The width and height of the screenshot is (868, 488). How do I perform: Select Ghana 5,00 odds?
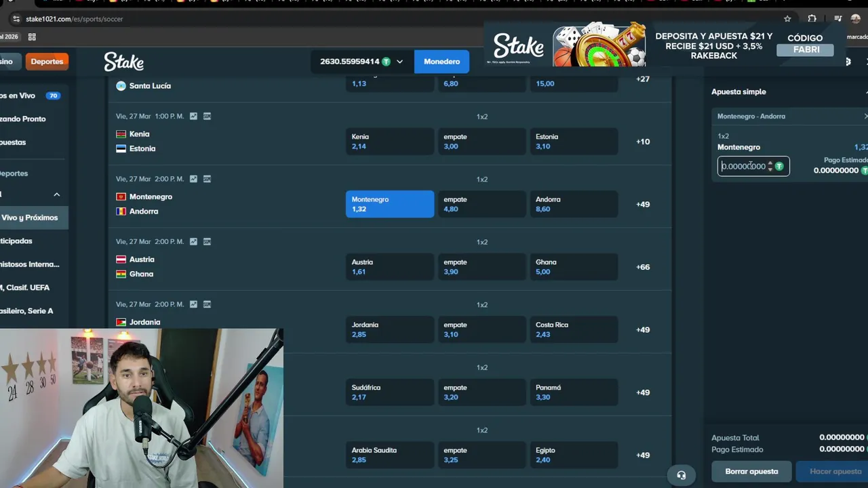[574, 267]
